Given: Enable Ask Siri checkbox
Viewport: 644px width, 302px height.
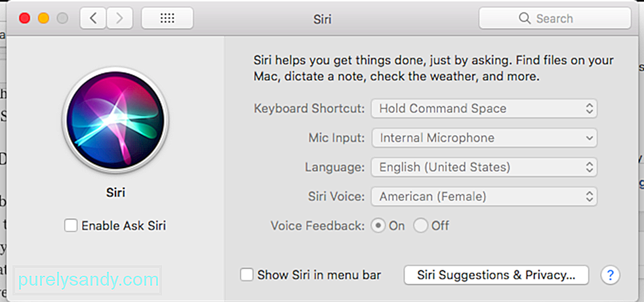Looking at the screenshot, I should pos(71,226).
